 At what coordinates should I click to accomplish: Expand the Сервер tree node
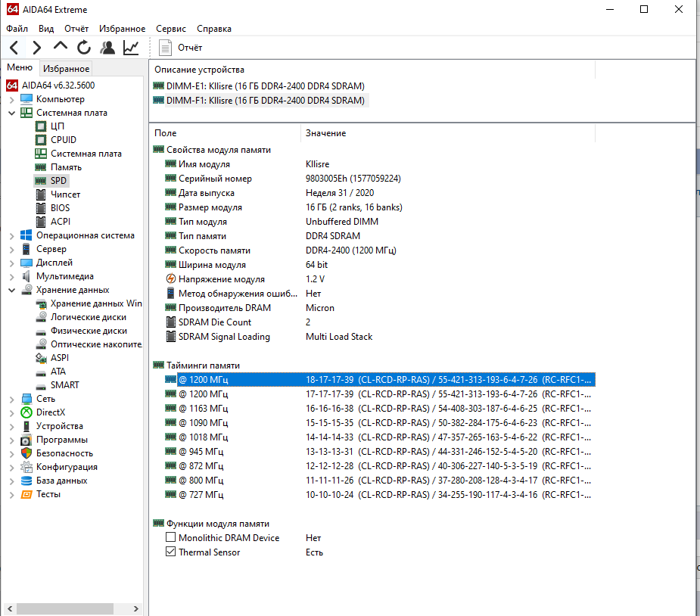[x=11, y=250]
